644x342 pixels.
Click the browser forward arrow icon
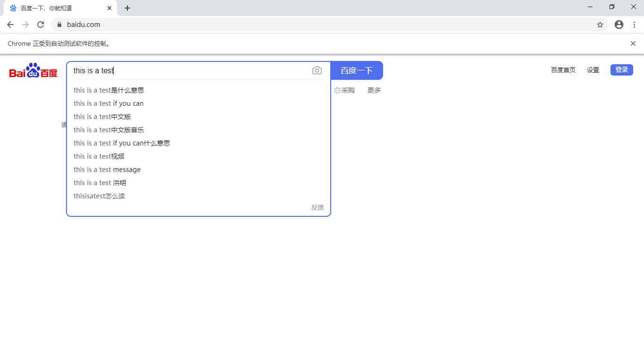tap(25, 24)
